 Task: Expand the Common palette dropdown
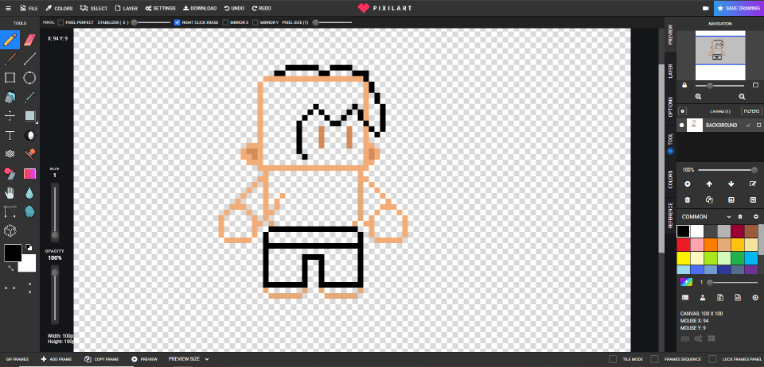coord(729,216)
